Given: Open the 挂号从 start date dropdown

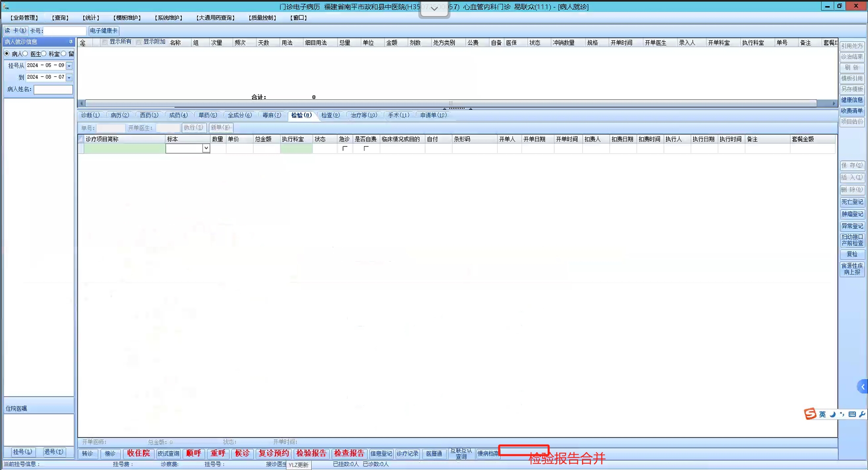Looking at the screenshot, I should 69,66.
